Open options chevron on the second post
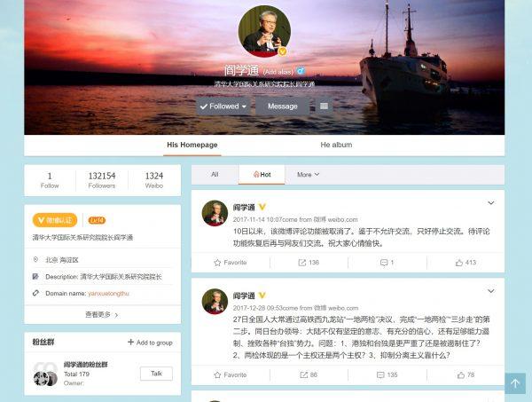 click(491, 291)
